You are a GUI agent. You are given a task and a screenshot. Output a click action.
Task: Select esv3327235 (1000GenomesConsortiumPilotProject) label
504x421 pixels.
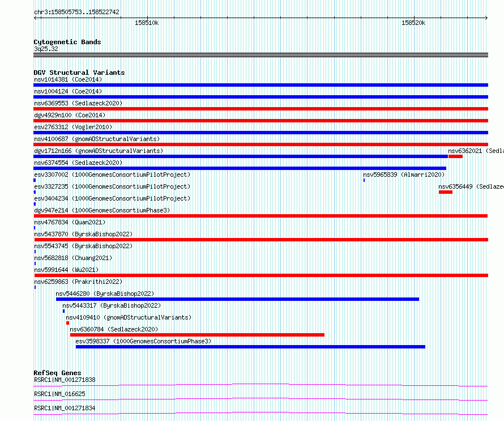tap(112, 186)
